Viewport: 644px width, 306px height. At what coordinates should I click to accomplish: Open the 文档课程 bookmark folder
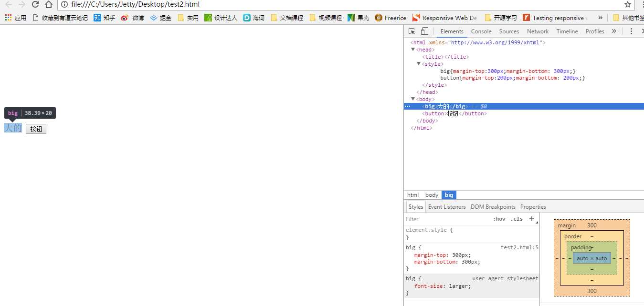pos(287,18)
